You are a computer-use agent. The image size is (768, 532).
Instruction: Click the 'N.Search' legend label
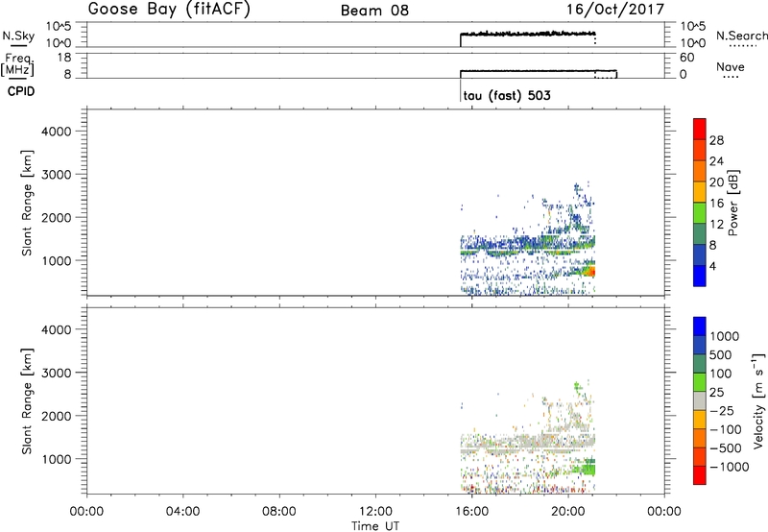741,36
